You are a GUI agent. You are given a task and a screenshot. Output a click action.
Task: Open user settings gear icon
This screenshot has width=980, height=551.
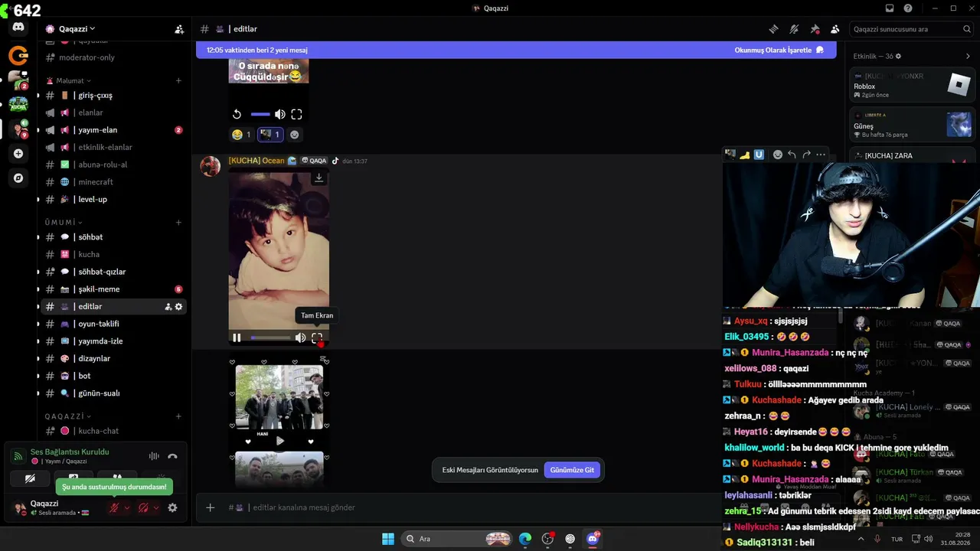[172, 507]
